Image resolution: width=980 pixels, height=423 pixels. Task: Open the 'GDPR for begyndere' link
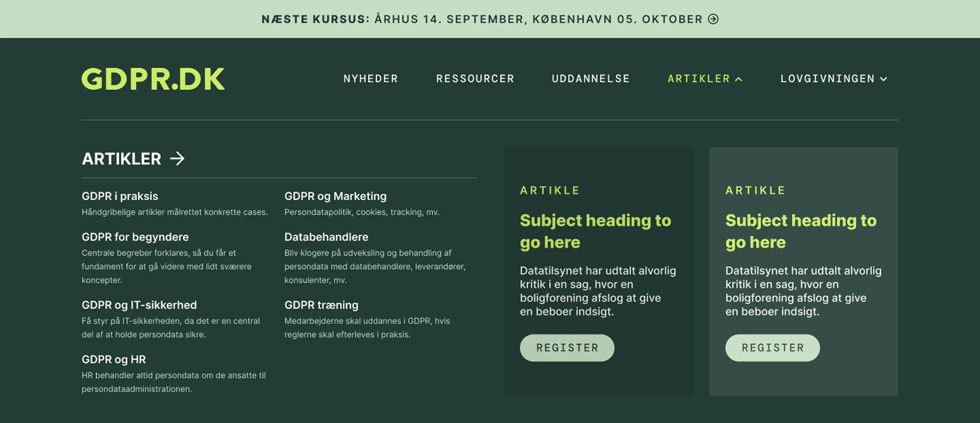135,237
